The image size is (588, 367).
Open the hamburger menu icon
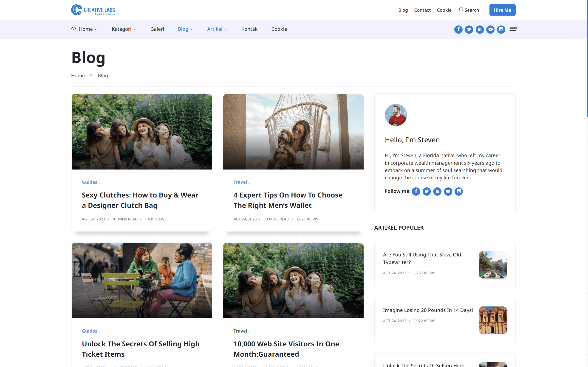513,29
